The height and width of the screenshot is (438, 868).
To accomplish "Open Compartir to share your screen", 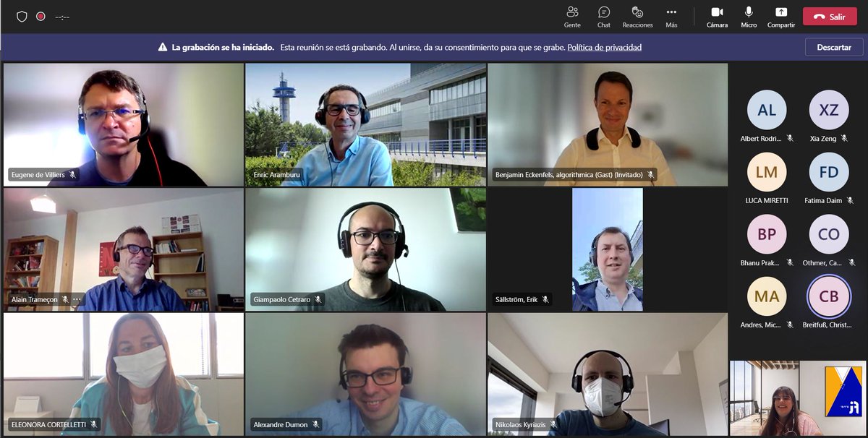I will pyautogui.click(x=780, y=17).
